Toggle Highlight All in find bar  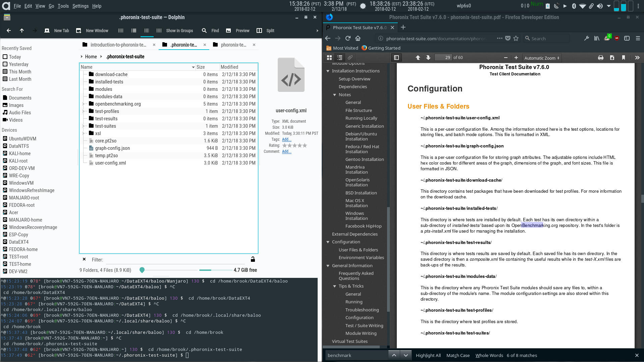[x=428, y=355]
